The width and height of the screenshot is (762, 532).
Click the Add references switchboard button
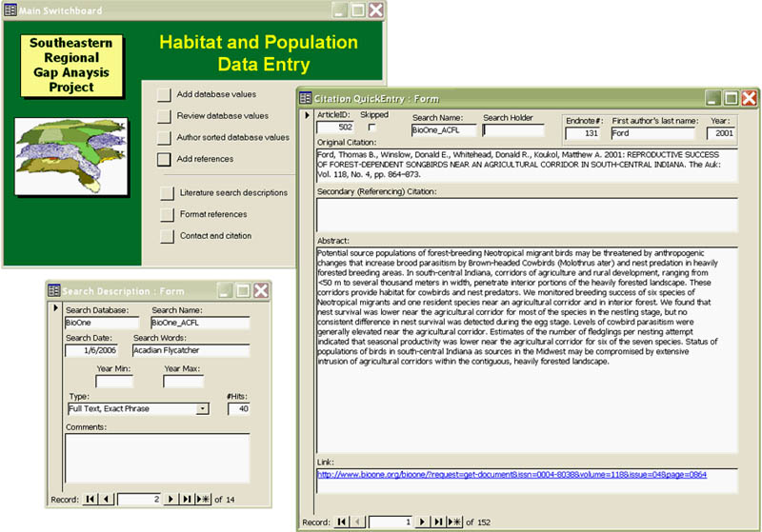point(164,159)
